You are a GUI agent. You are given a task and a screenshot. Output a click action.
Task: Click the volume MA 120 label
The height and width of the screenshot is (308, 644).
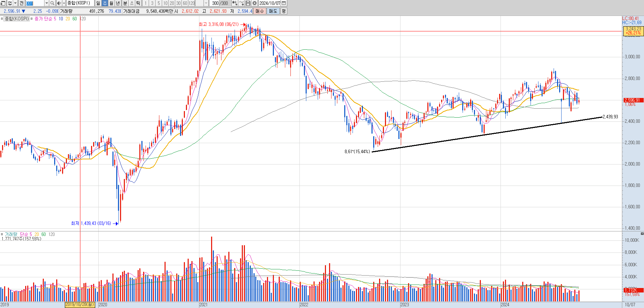[x=51, y=234]
